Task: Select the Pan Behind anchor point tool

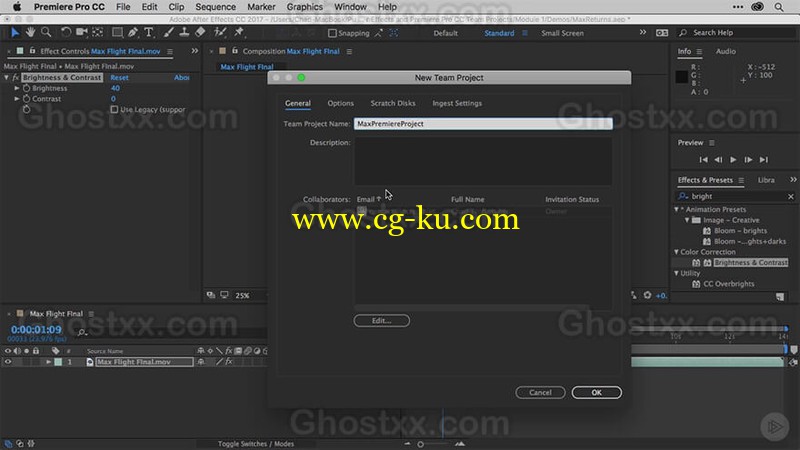Action: pos(97,33)
